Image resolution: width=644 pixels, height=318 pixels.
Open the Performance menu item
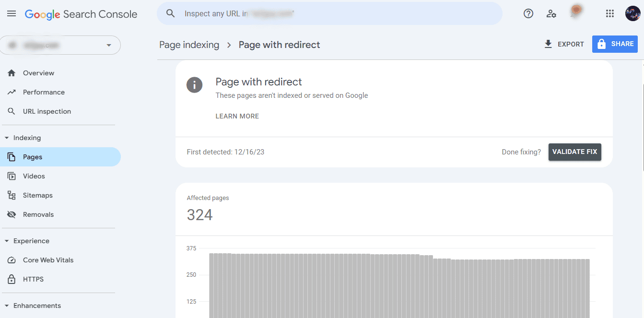pyautogui.click(x=60, y=92)
